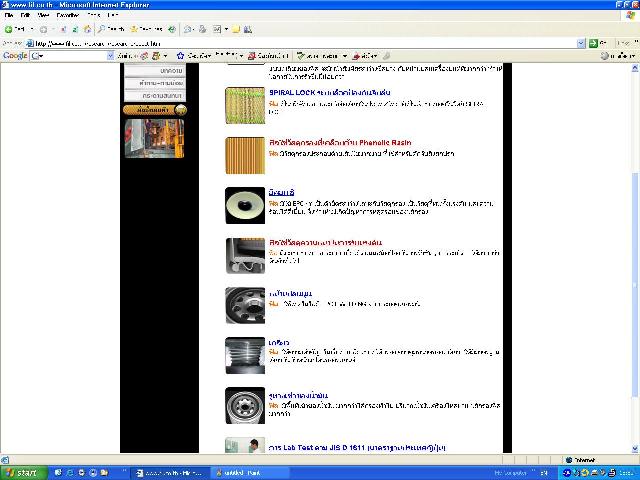Image resolution: width=640 pixels, height=480 pixels.
Task: Open the address bar dropdown arrow
Action: (582, 43)
